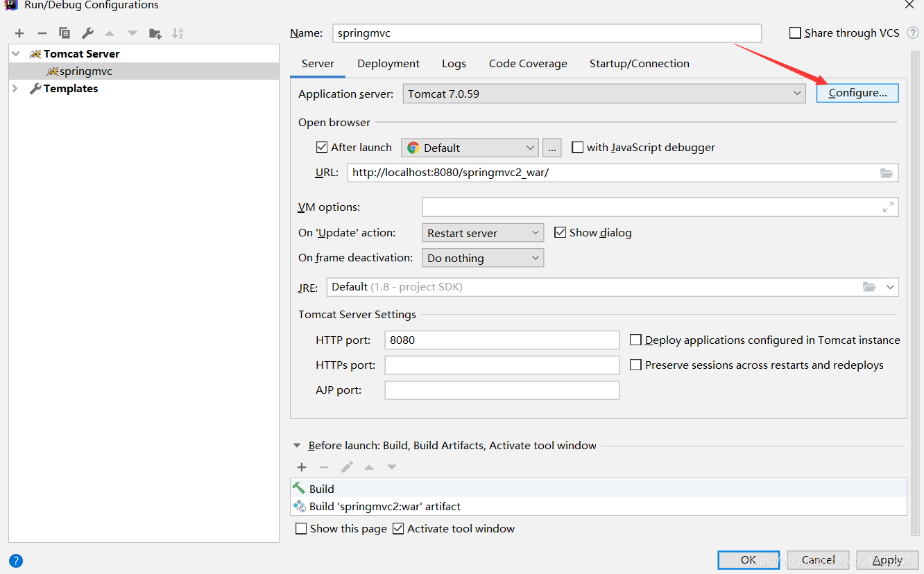Image resolution: width=924 pixels, height=574 pixels.
Task: Switch to Deployment tab
Action: (x=388, y=64)
